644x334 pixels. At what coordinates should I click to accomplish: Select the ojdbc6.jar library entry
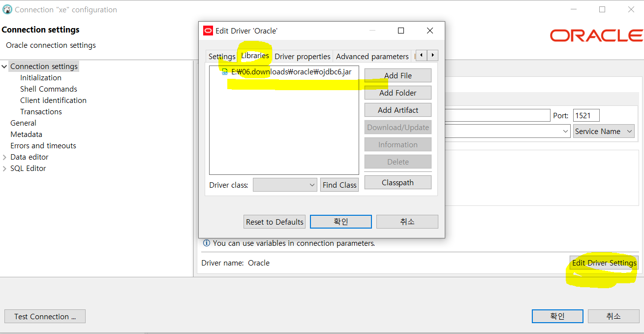click(x=291, y=71)
